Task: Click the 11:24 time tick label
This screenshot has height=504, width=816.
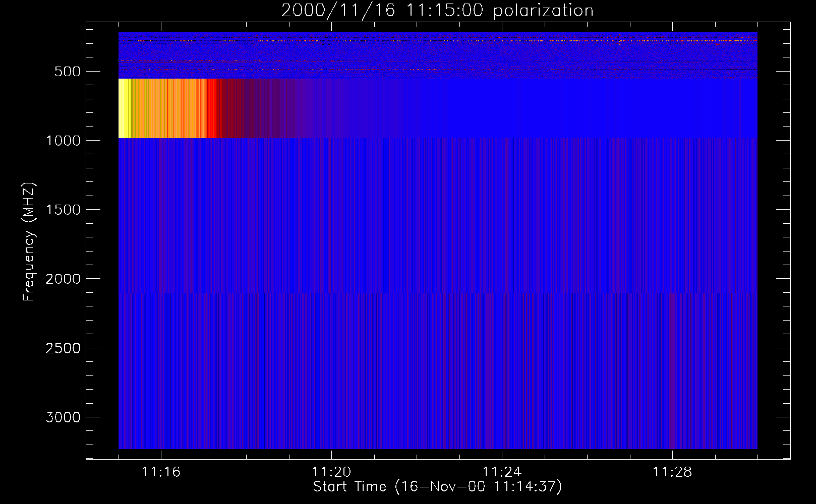Action: [x=502, y=472]
